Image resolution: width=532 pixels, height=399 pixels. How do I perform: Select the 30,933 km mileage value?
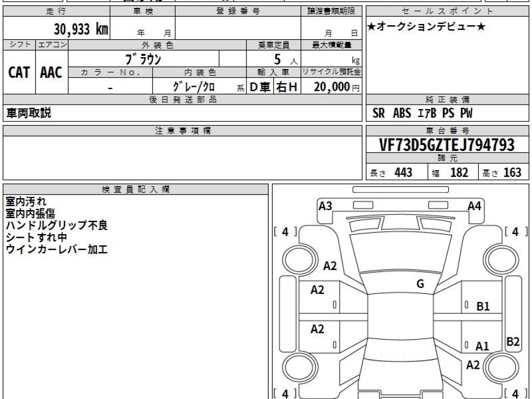(81, 29)
